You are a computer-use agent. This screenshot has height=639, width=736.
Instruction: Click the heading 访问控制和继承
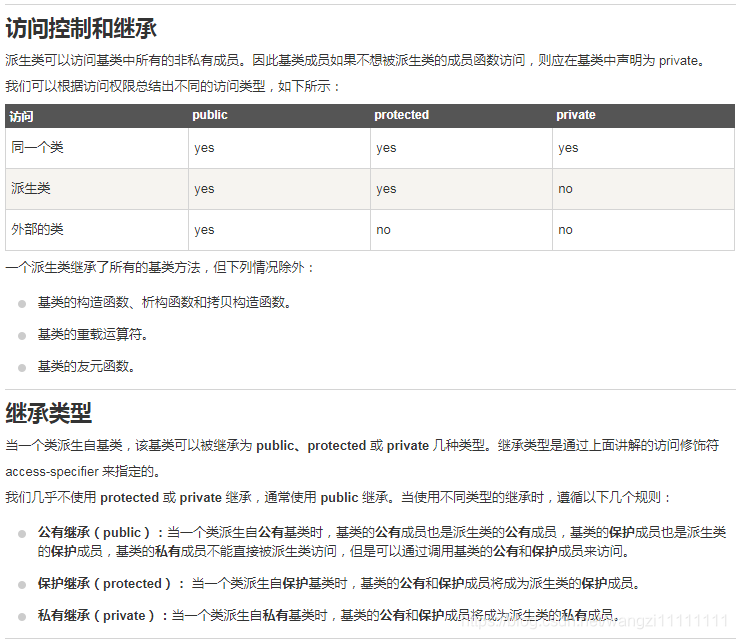pyautogui.click(x=81, y=29)
